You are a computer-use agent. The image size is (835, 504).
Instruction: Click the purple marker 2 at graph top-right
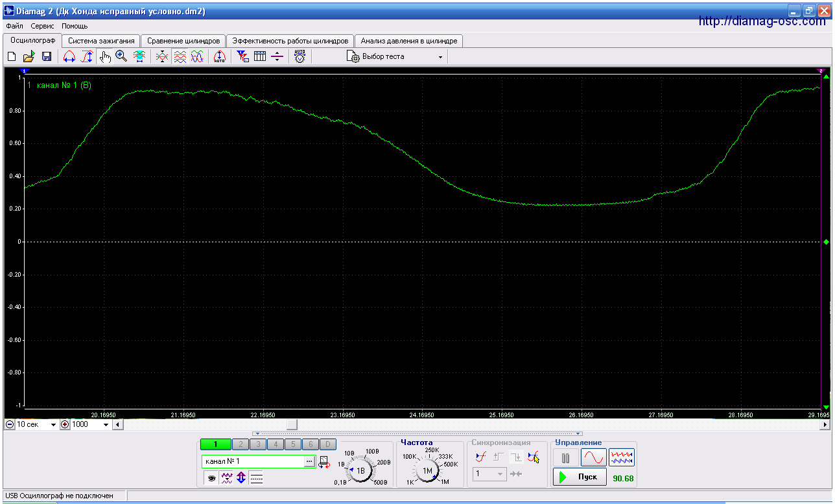(821, 70)
